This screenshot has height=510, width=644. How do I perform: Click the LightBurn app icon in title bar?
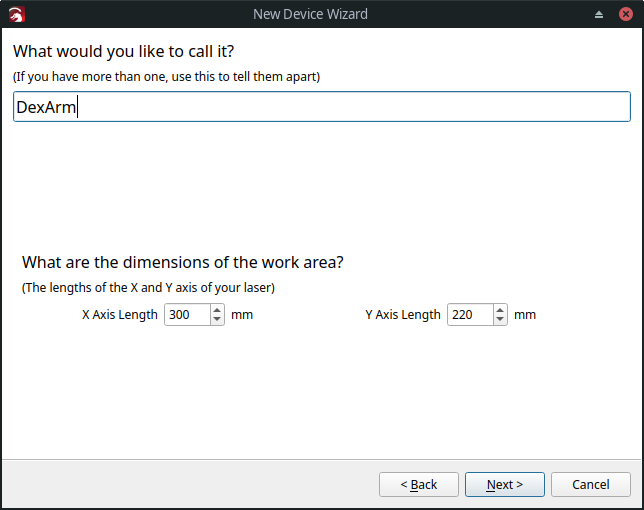(x=17, y=14)
